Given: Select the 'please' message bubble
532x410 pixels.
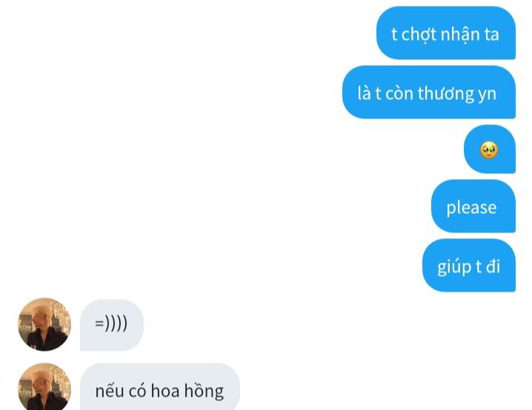Looking at the screenshot, I should point(473,206).
